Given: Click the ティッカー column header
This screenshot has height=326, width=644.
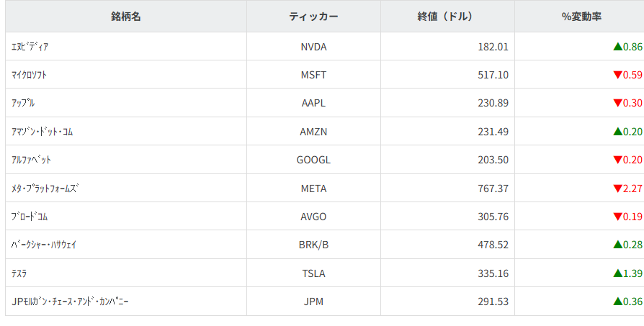Looking at the screenshot, I should click(313, 17).
